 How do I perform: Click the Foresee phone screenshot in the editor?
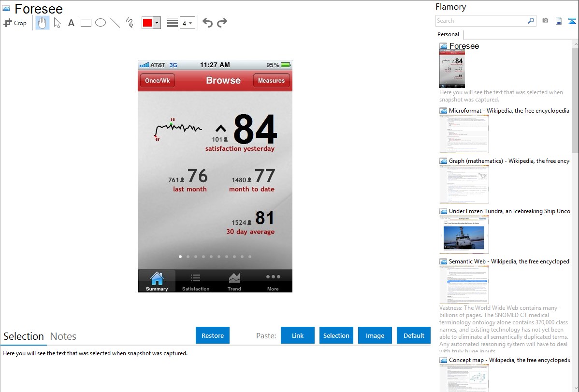(215, 176)
